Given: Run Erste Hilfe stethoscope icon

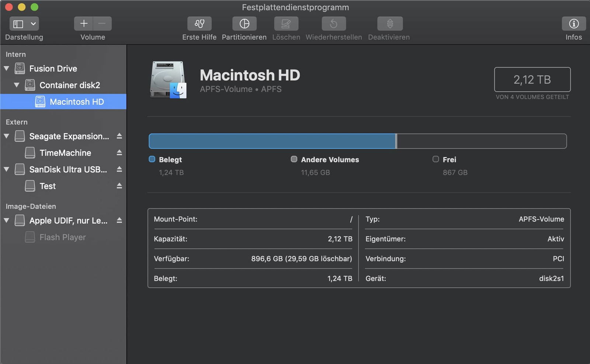Looking at the screenshot, I should (199, 24).
